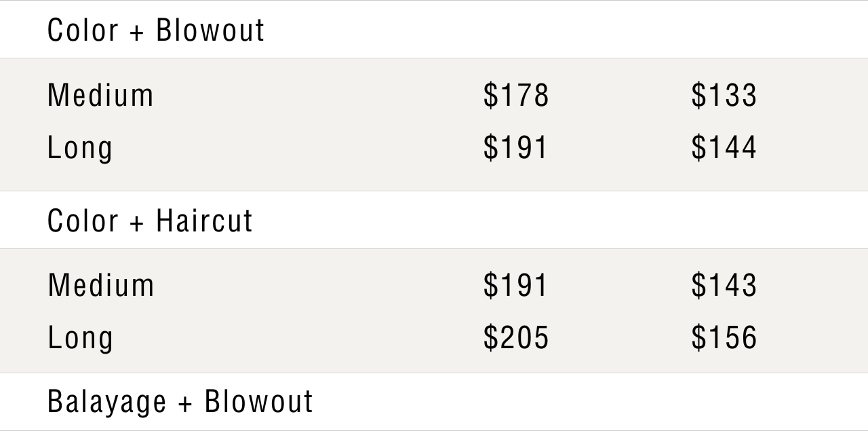
Task: Click the word Color in Color + Haircut
Action: click(83, 221)
